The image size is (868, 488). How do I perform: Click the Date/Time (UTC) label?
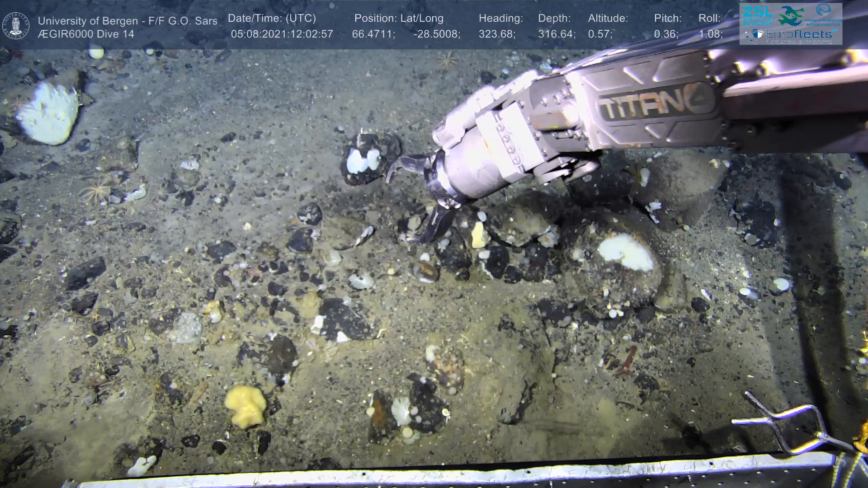point(272,19)
